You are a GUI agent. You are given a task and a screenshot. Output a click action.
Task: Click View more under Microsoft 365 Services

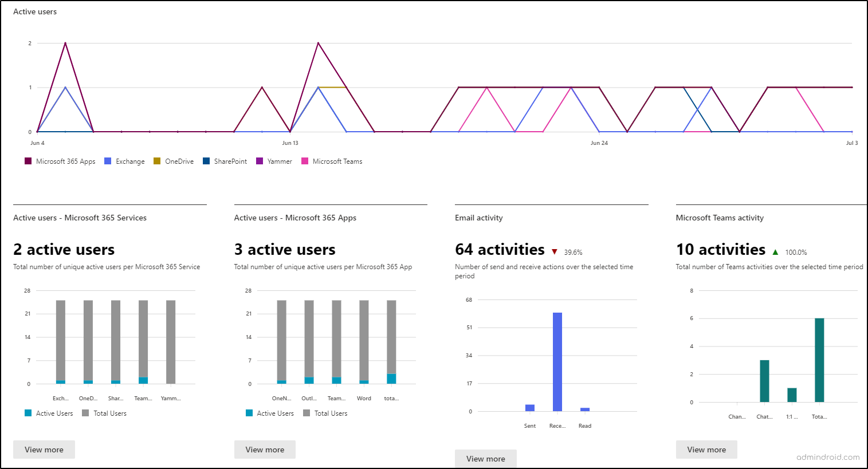coord(44,450)
